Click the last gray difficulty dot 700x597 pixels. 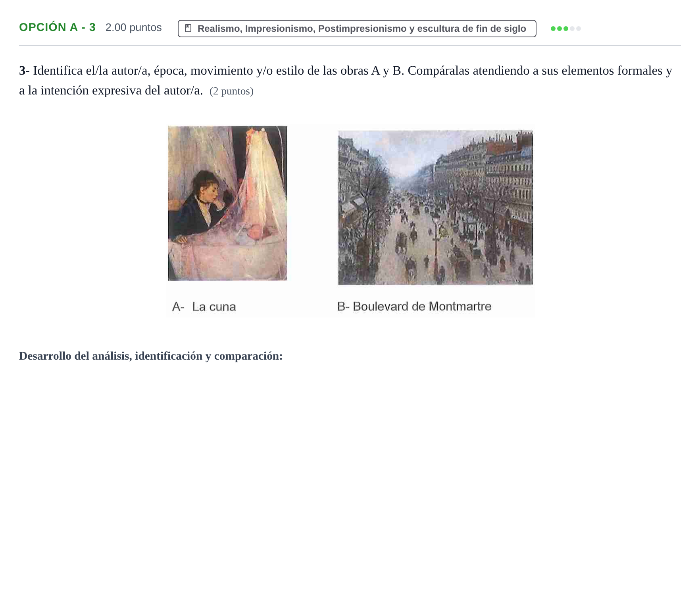click(579, 29)
